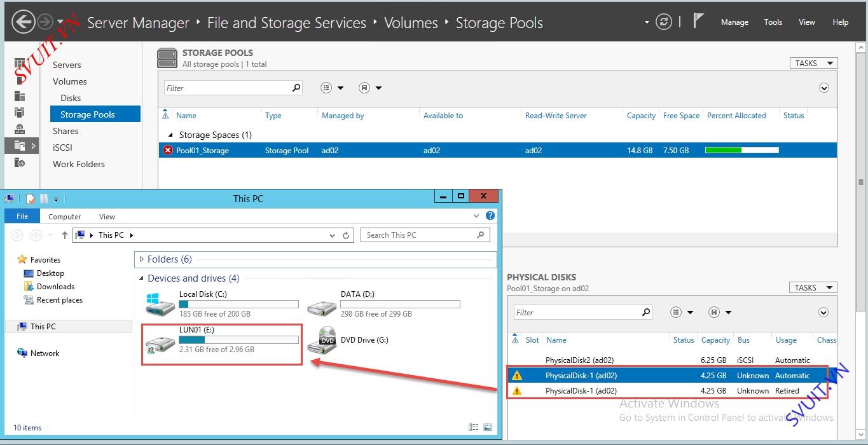Switch to large icons view in This PC
This screenshot has height=445, width=868.
click(488, 427)
